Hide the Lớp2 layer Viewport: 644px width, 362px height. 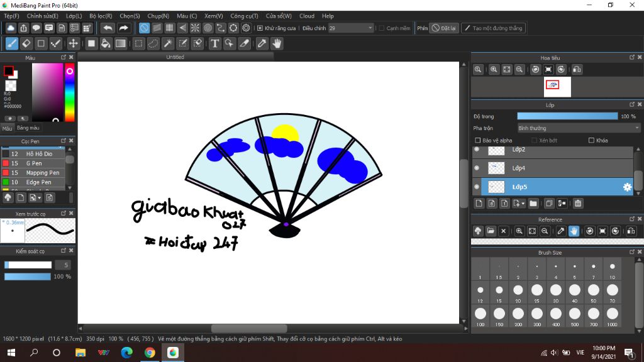coord(477,150)
